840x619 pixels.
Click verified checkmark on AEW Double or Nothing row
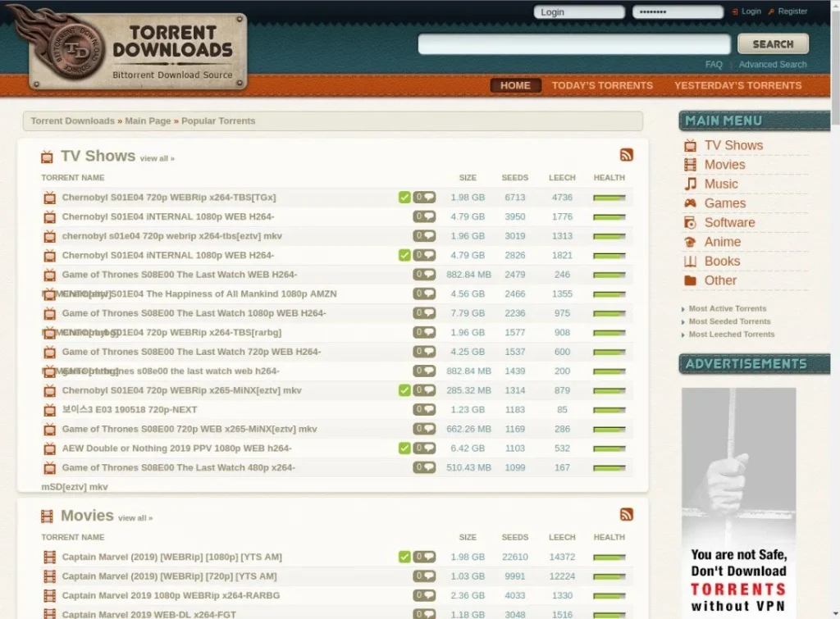[x=404, y=448]
